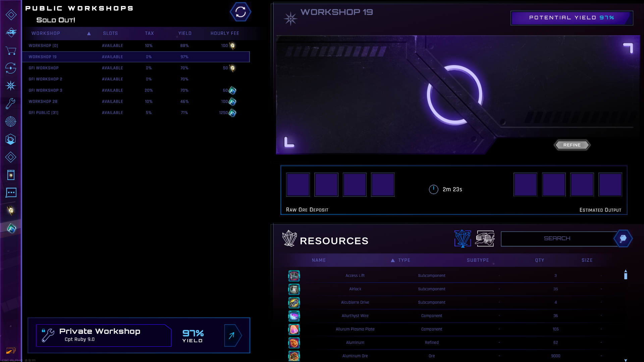Sort resources by Type column
This screenshot has height=362, width=644.
(404, 260)
